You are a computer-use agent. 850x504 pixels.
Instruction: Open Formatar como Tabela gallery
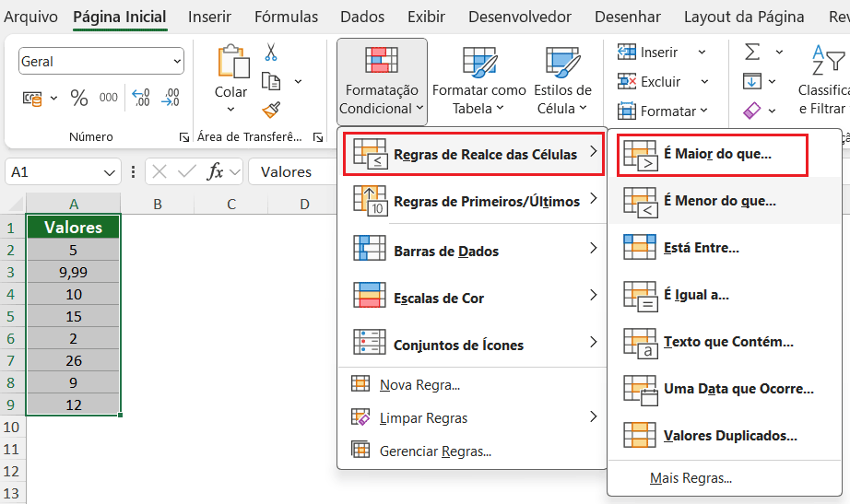point(478,81)
